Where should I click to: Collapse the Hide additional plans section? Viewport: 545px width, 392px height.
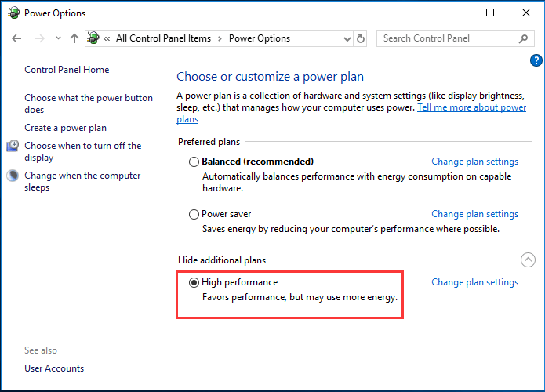pos(528,260)
